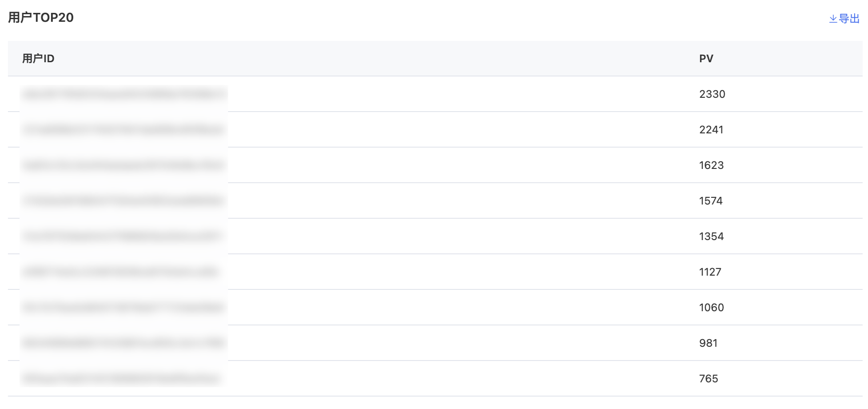Click the PV value 981
Image resolution: width=868 pixels, height=409 pixels.
(708, 343)
